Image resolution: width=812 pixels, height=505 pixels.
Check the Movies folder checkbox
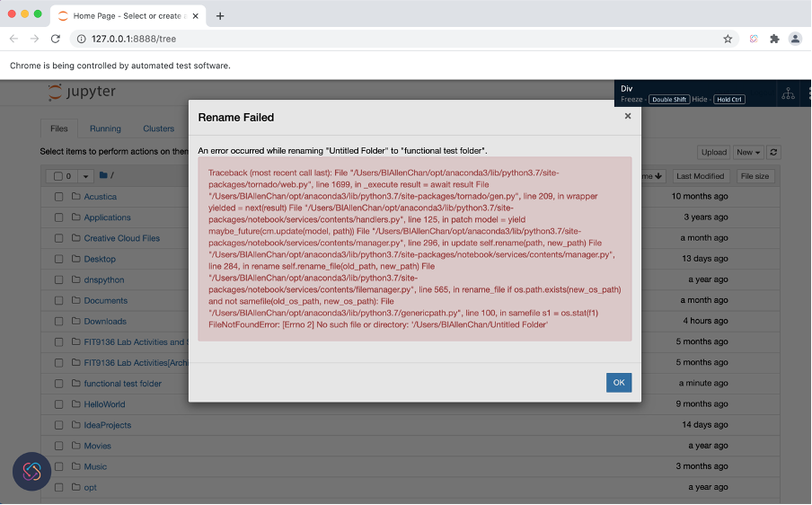pyautogui.click(x=58, y=446)
